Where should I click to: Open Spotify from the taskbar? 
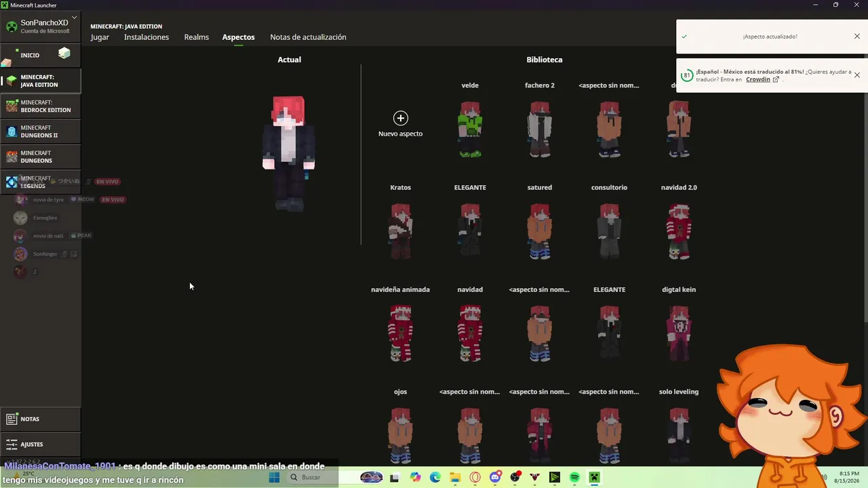(574, 477)
